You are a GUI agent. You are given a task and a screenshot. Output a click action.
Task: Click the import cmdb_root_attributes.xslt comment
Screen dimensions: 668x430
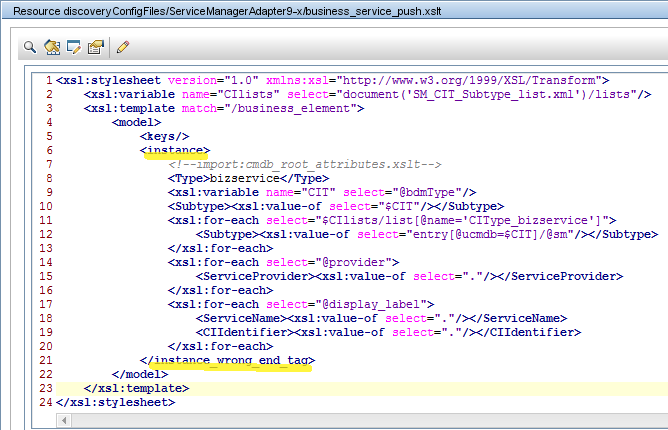(x=305, y=164)
